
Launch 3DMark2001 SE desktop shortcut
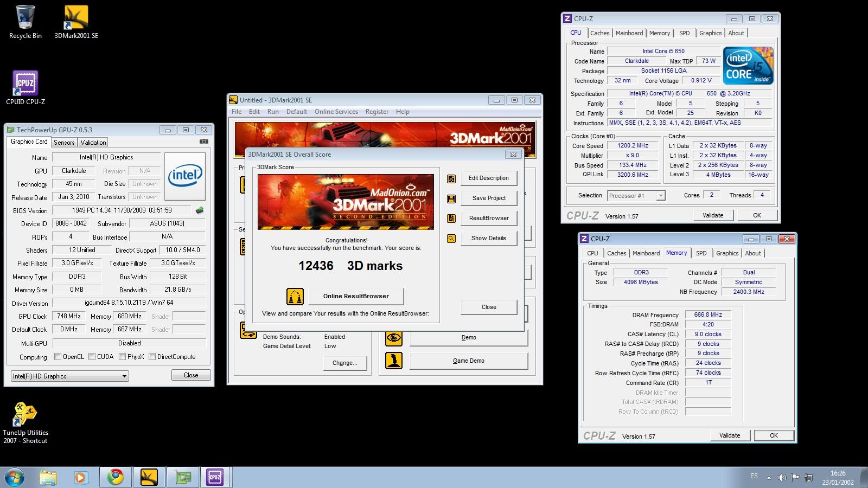pos(76,22)
